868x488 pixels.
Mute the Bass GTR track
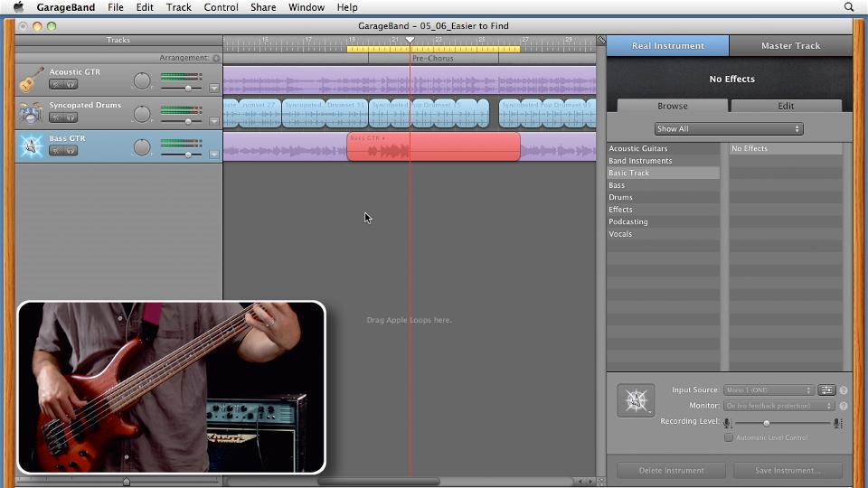(x=56, y=151)
